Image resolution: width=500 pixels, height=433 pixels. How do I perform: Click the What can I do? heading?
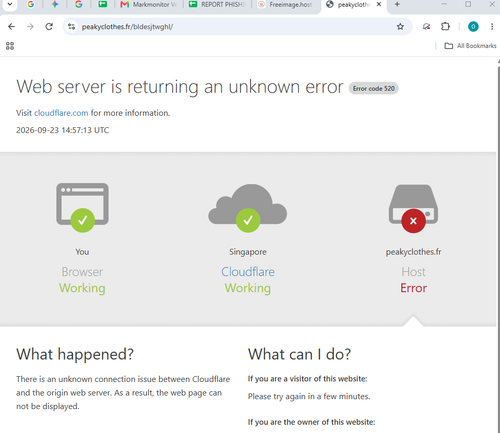tap(299, 354)
